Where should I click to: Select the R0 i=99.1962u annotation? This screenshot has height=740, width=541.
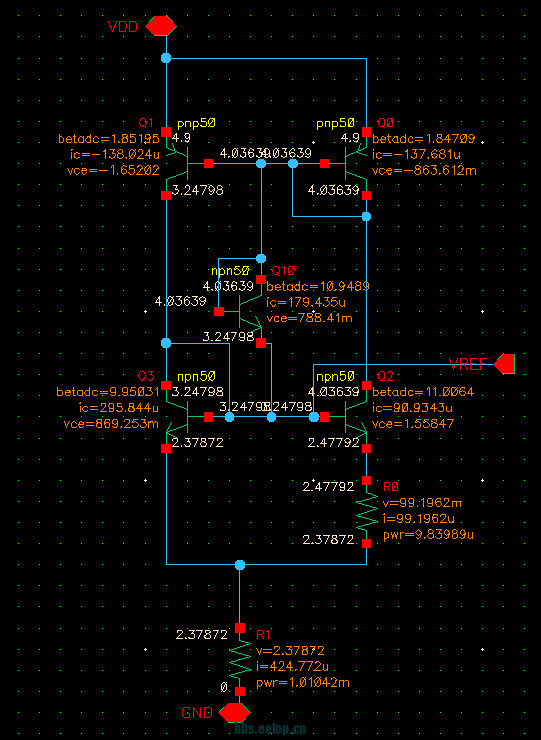pyautogui.click(x=419, y=519)
